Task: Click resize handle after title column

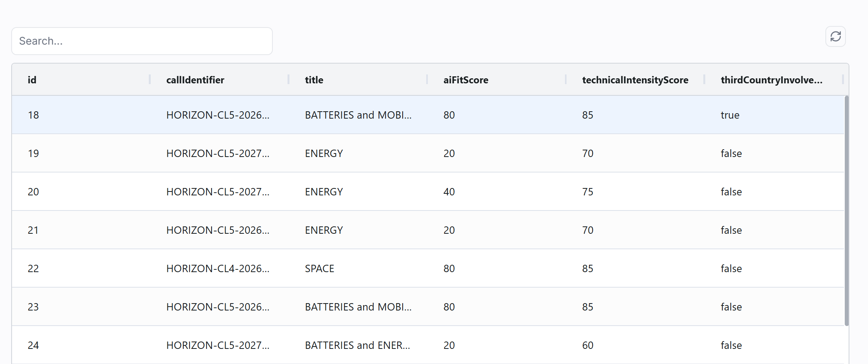Action: tap(427, 79)
